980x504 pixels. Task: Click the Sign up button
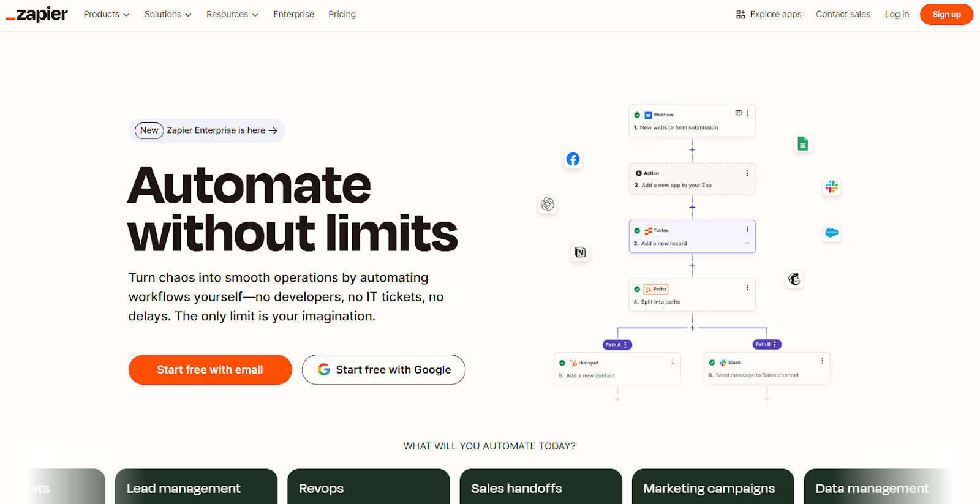(x=946, y=14)
